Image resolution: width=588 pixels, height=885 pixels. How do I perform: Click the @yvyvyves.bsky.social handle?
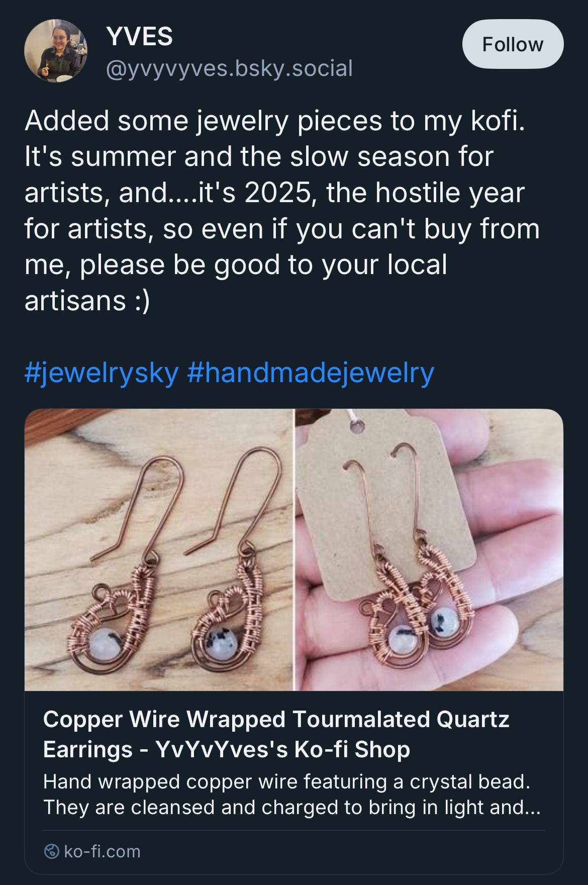pyautogui.click(x=229, y=68)
